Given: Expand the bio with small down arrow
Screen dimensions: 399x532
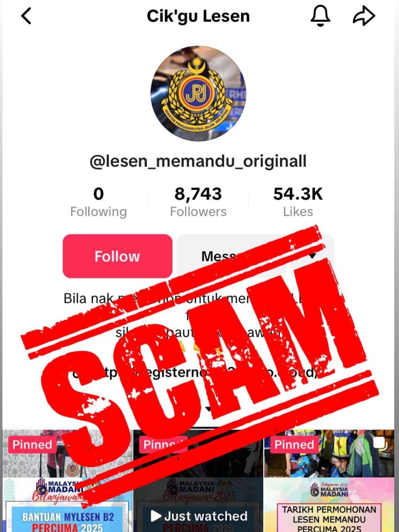Looking at the screenshot, I should click(x=209, y=410).
